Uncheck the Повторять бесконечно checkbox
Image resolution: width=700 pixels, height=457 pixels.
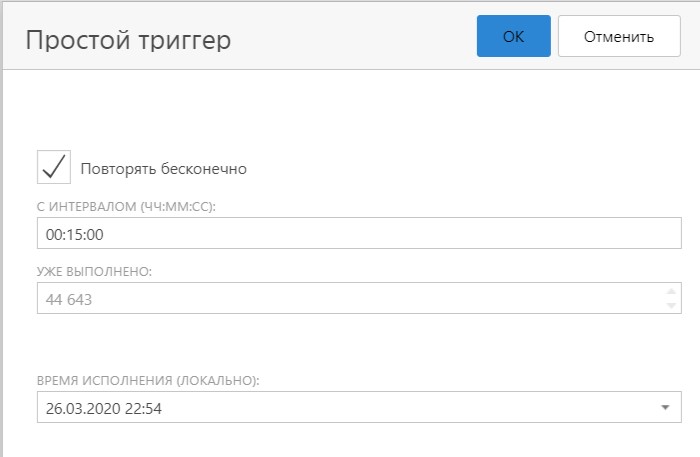[54, 167]
